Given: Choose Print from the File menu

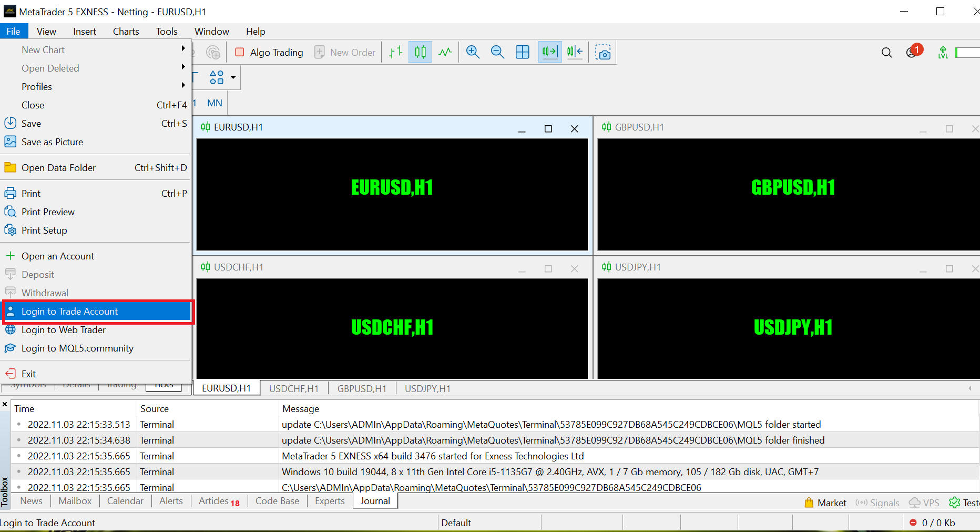Looking at the screenshot, I should coord(96,193).
